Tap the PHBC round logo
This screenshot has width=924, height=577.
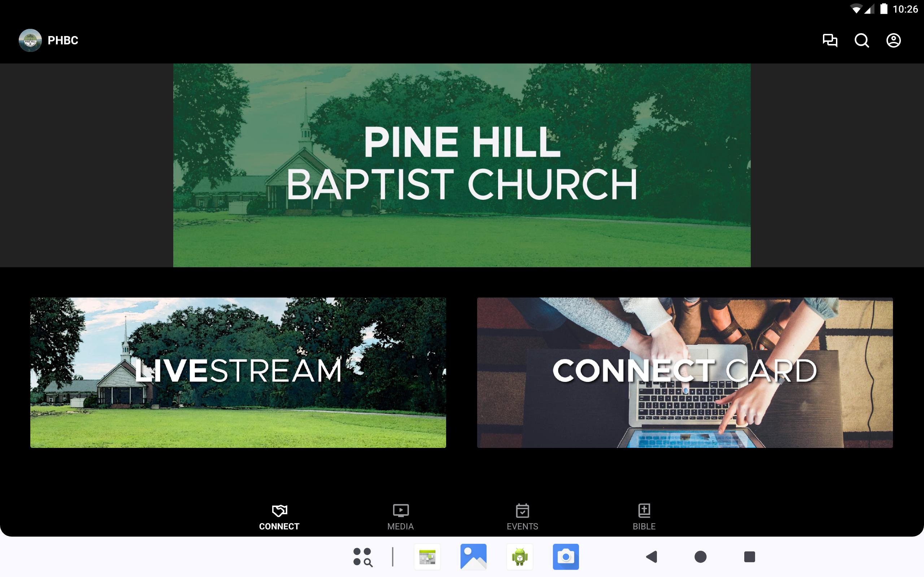[x=30, y=40]
